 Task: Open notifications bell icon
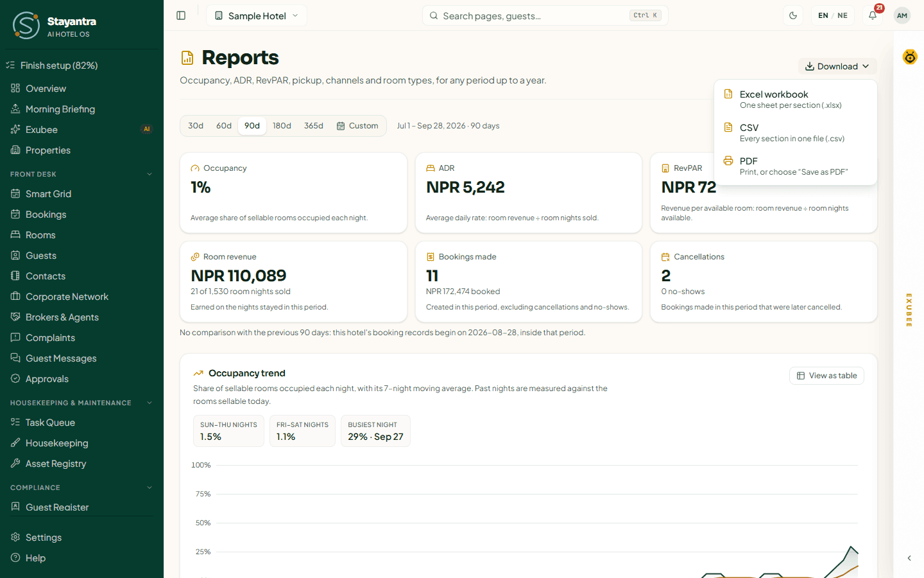873,15
